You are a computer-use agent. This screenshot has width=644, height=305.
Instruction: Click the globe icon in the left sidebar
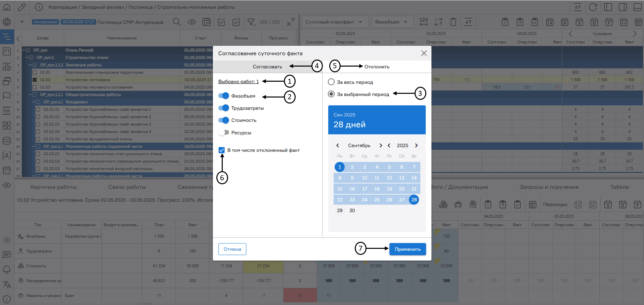click(7, 22)
